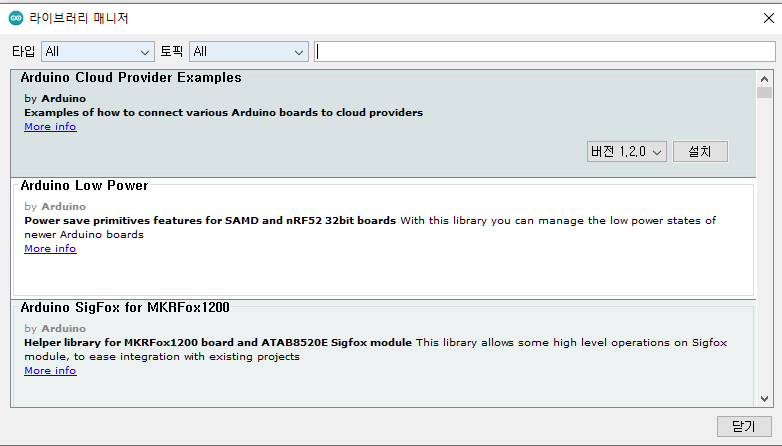Close the library manager window with X
The image size is (782, 446).
tap(769, 18)
